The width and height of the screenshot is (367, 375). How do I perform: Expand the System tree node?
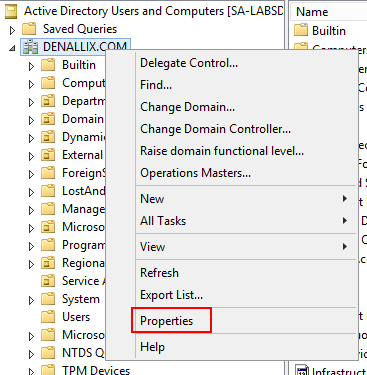31,300
